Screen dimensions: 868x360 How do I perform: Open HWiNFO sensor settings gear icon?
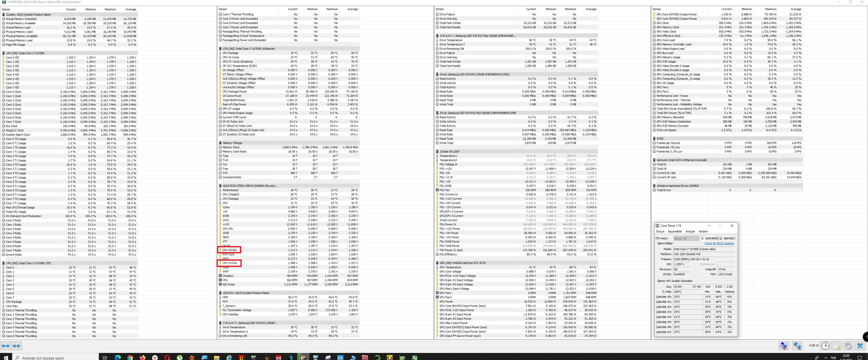(x=848, y=346)
